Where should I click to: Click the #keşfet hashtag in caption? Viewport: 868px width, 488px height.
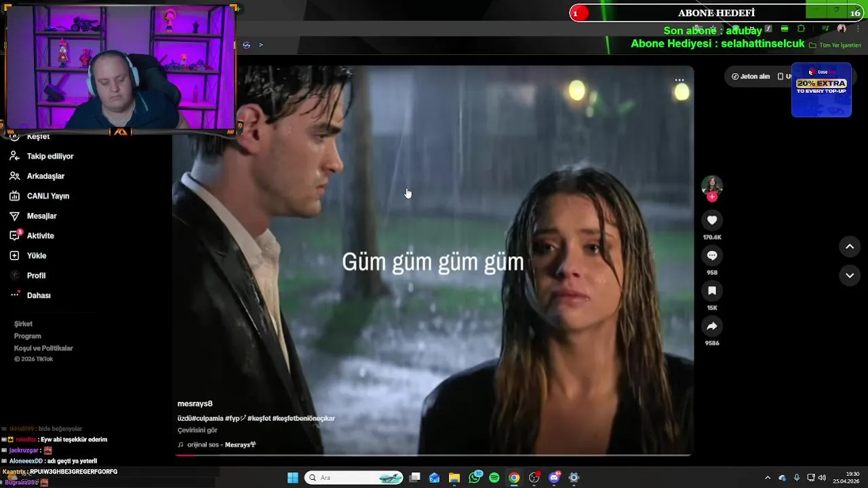(x=259, y=418)
